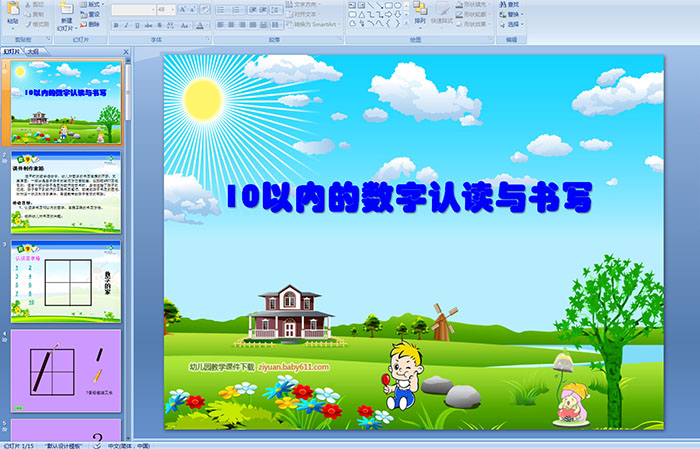Toggle Underline formatting
Viewport: 700px width, 449px height.
point(137,25)
